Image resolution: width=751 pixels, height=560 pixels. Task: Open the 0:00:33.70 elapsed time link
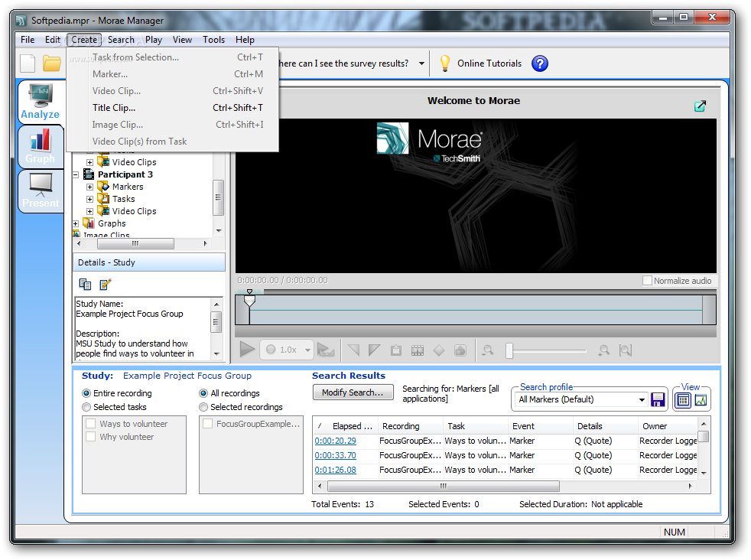(x=335, y=455)
